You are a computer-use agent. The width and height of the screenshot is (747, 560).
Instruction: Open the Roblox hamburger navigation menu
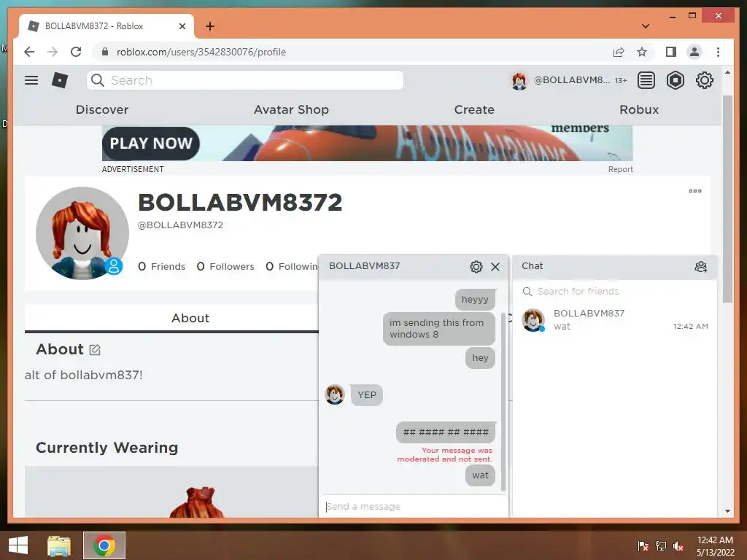(x=31, y=80)
